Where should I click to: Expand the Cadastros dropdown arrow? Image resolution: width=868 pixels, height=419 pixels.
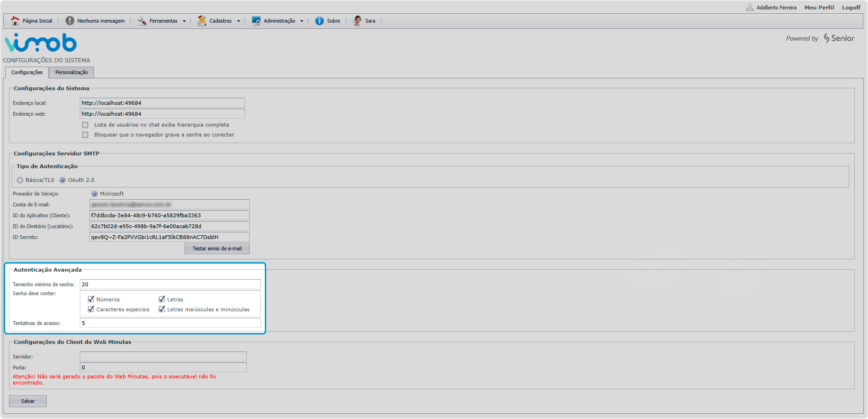click(x=238, y=21)
